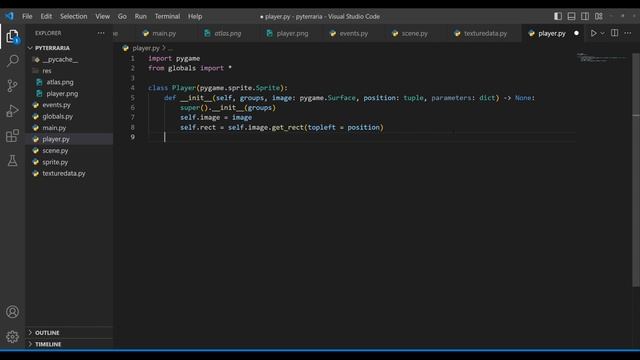Click the VS Code logo icon
The height and width of the screenshot is (360, 640).
point(9,16)
